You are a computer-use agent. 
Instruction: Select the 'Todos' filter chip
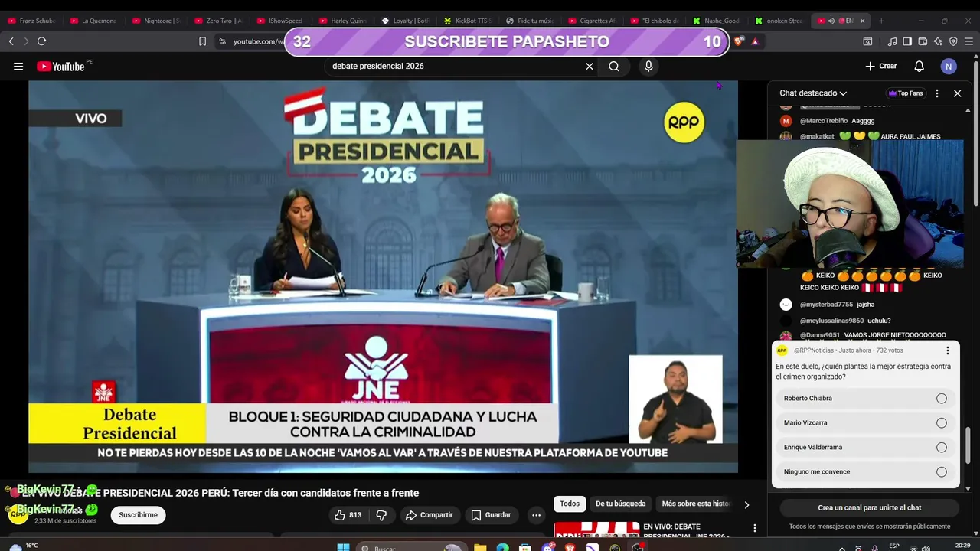pos(570,504)
